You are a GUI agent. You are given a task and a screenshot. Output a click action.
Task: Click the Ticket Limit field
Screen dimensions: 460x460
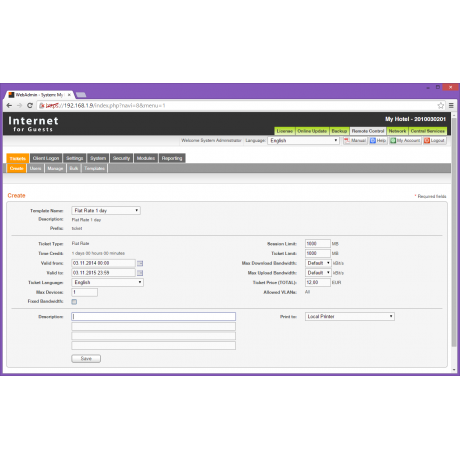point(318,253)
